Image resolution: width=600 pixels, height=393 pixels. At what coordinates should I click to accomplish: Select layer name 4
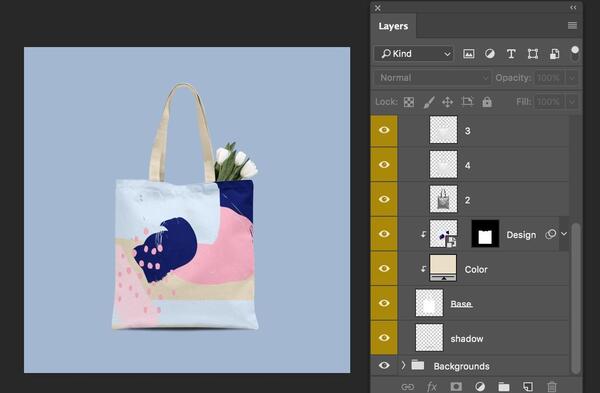(x=468, y=166)
